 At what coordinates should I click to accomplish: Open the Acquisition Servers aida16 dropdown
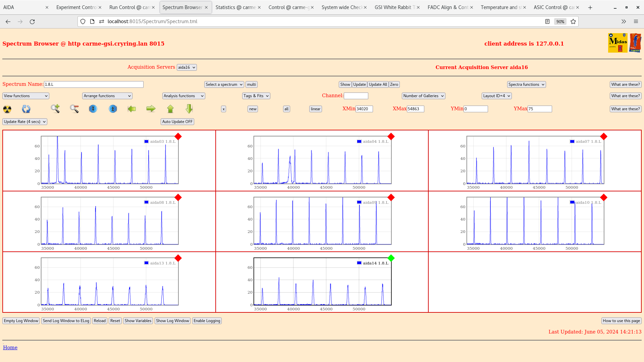click(186, 67)
